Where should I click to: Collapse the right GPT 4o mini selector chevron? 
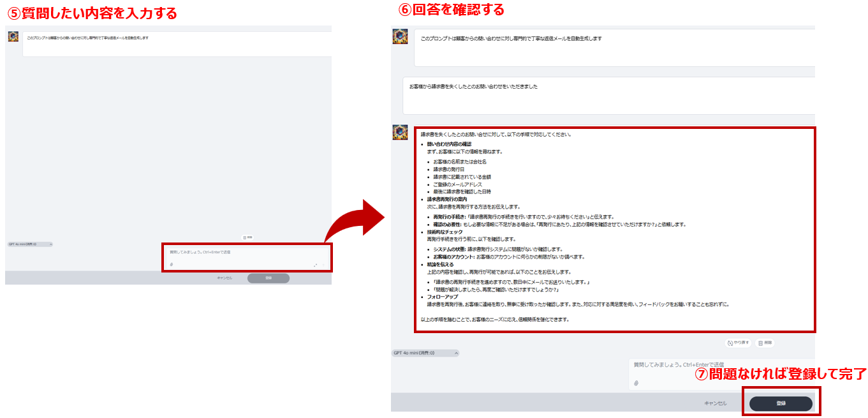click(x=457, y=352)
